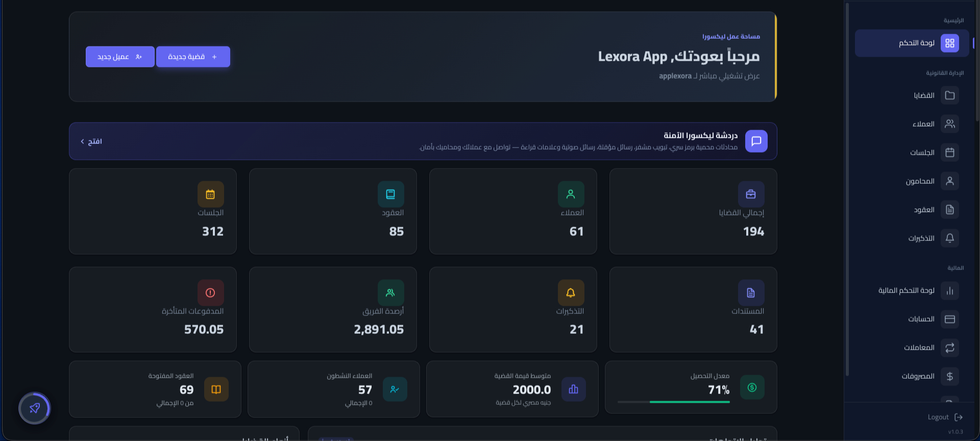
Task: Open الجلسات sidebar menu item
Action: tap(912, 153)
